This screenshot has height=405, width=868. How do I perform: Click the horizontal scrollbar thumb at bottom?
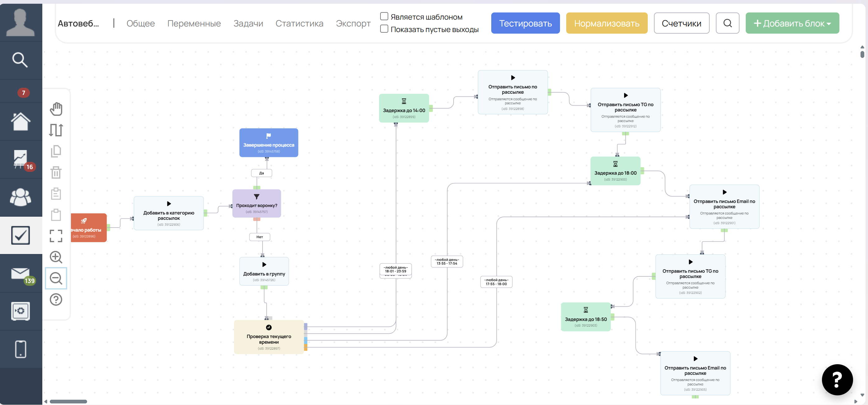click(68, 402)
